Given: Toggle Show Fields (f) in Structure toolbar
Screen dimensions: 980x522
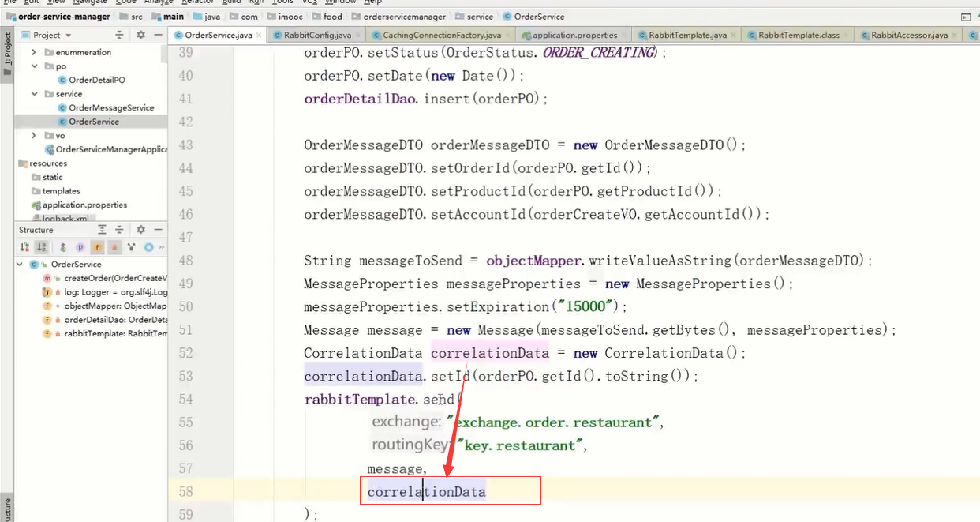Looking at the screenshot, I should coord(98,247).
